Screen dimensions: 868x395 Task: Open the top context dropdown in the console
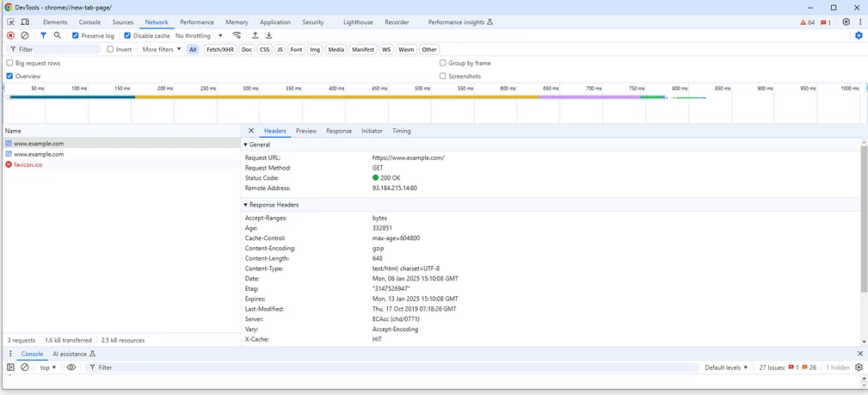pyautogui.click(x=48, y=367)
